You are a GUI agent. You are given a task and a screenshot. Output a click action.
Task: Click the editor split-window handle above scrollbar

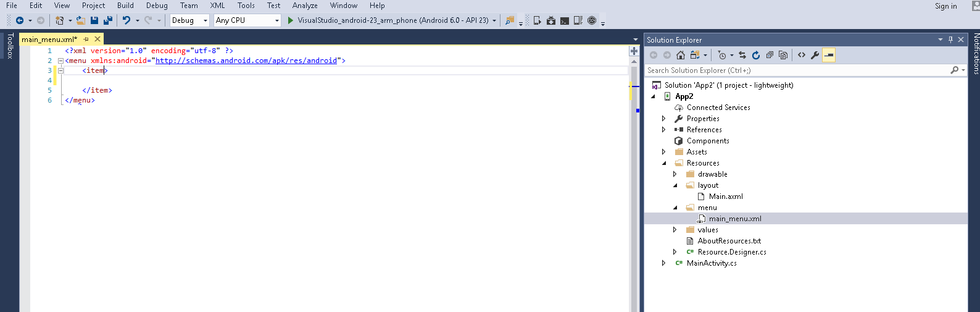(634, 51)
